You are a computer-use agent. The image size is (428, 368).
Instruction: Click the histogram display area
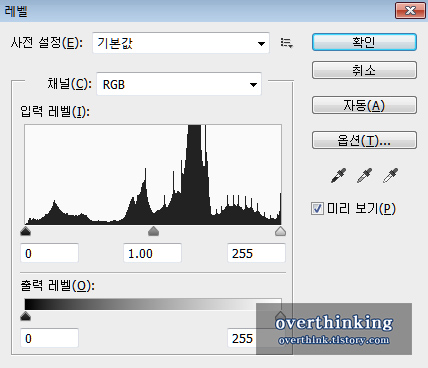(153, 174)
